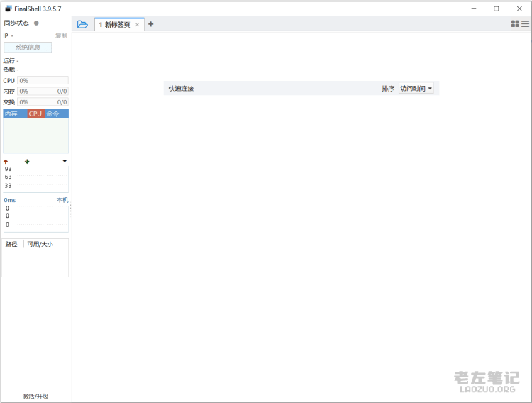The width and height of the screenshot is (532, 403).
Task: Sort process list by 内存 column
Action: click(15, 114)
